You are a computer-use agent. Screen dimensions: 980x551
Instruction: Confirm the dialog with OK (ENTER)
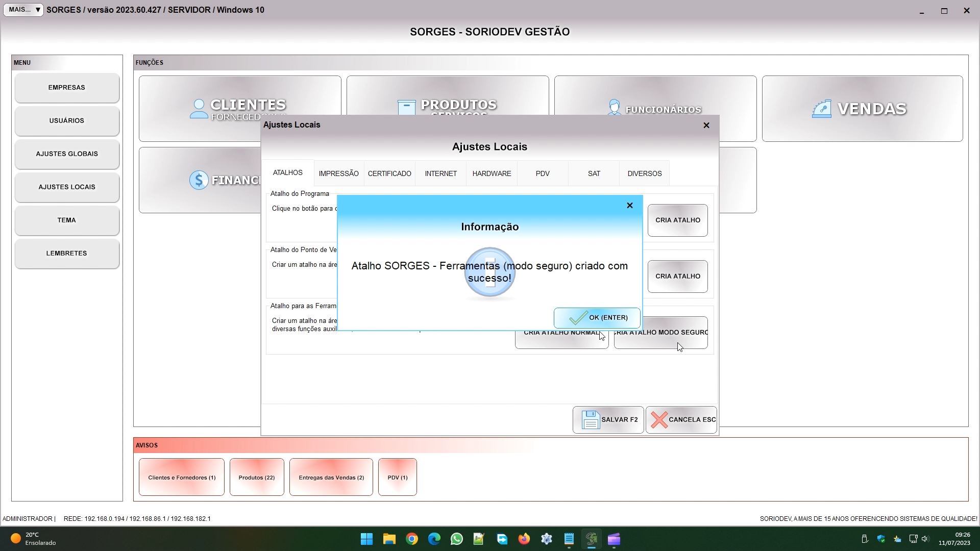tap(597, 318)
